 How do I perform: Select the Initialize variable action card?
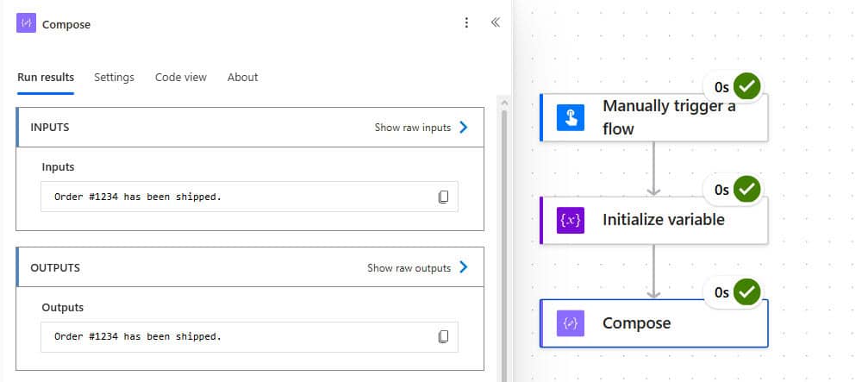[653, 221]
